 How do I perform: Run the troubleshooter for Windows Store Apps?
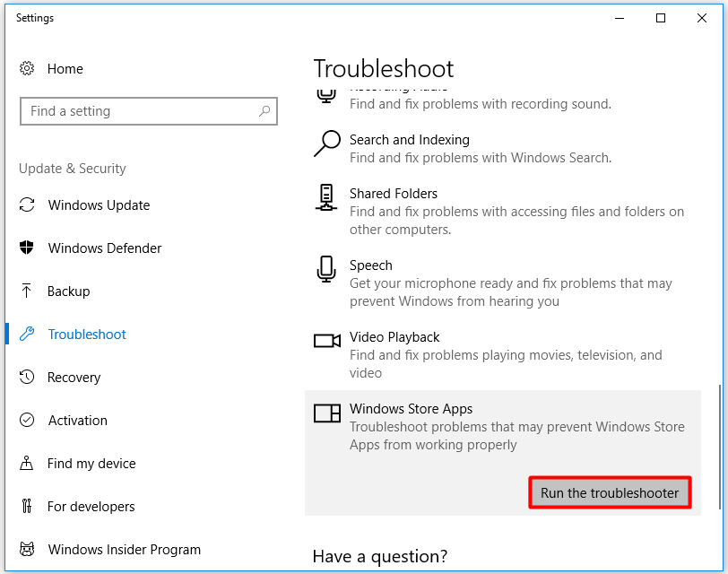[x=610, y=493]
